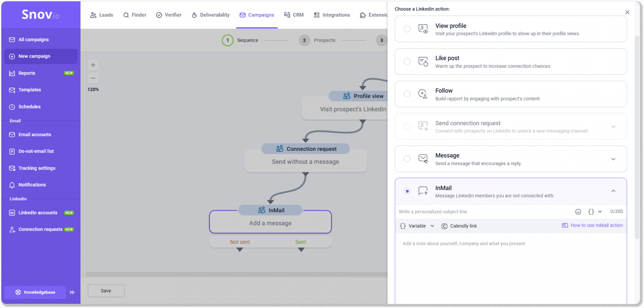Zoom in with the plus button
This screenshot has height=308, width=644.
[93, 65]
